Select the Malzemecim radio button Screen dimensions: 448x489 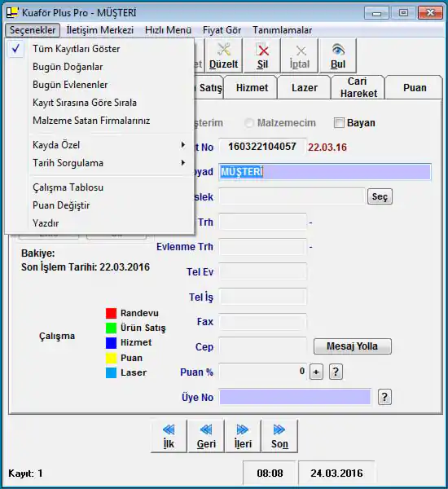[x=249, y=123]
